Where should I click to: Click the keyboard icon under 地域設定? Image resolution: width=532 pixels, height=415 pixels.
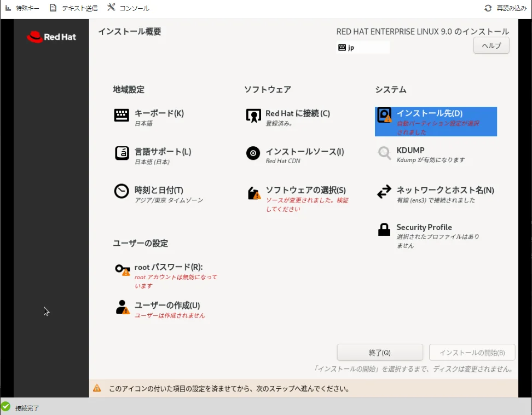pos(122,115)
